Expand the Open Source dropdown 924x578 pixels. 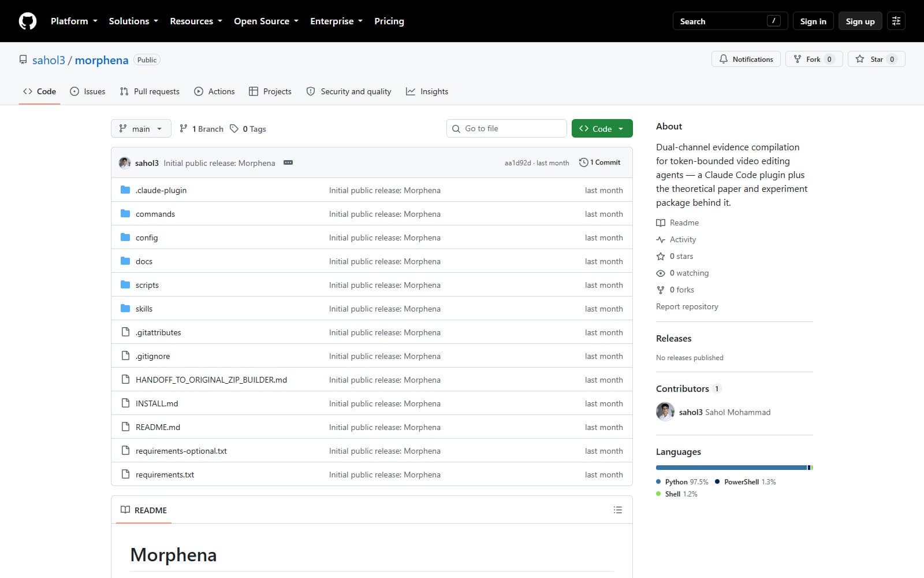point(266,21)
